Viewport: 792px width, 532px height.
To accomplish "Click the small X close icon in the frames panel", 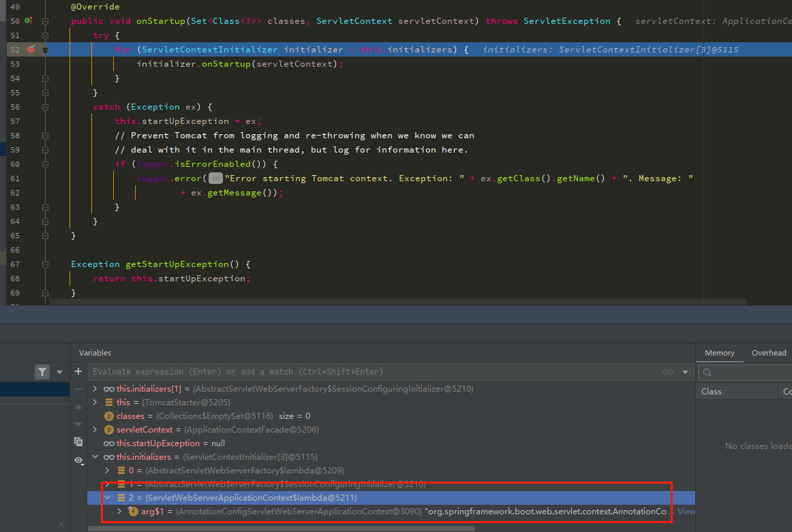I will tap(61, 525).
